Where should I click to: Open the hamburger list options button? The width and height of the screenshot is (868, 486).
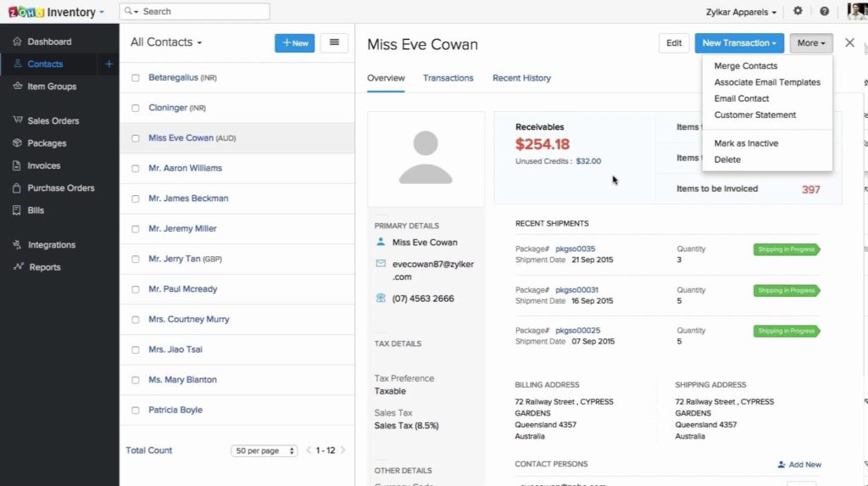(334, 43)
